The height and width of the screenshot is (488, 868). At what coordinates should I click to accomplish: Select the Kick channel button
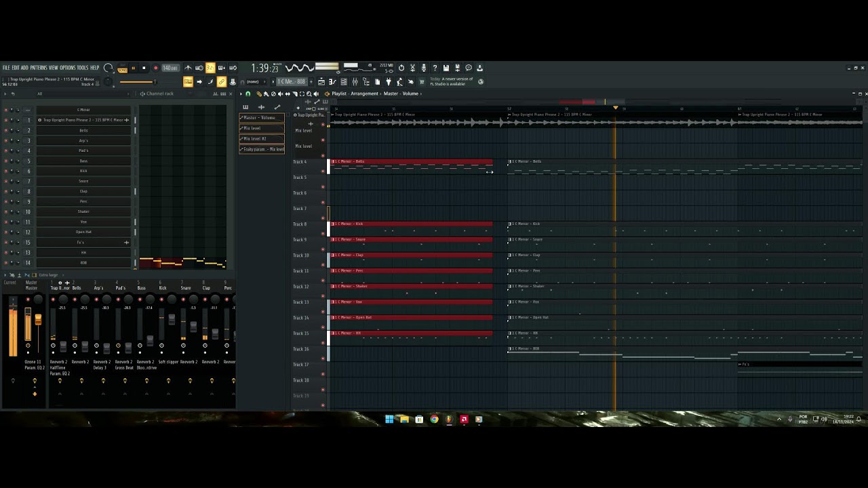[83, 171]
